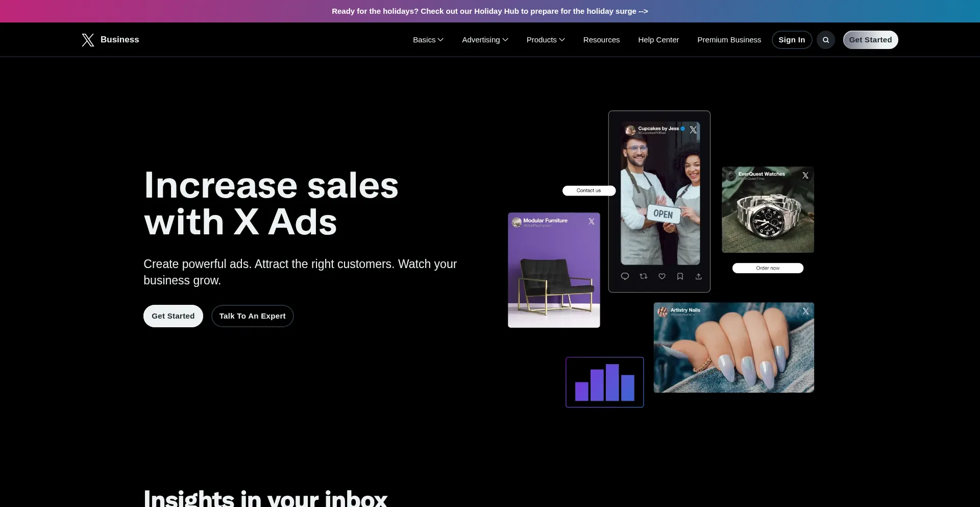980x507 pixels.
Task: Click the reply icon under the Cupcakes post
Action: click(625, 276)
